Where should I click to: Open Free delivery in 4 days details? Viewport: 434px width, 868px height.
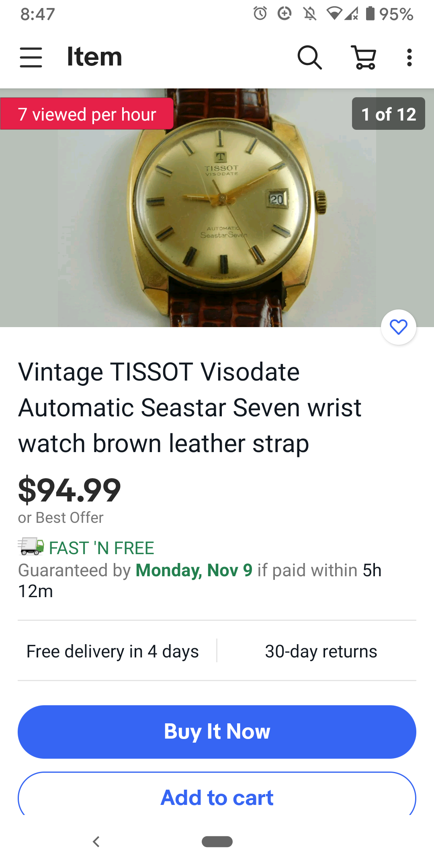point(113,651)
